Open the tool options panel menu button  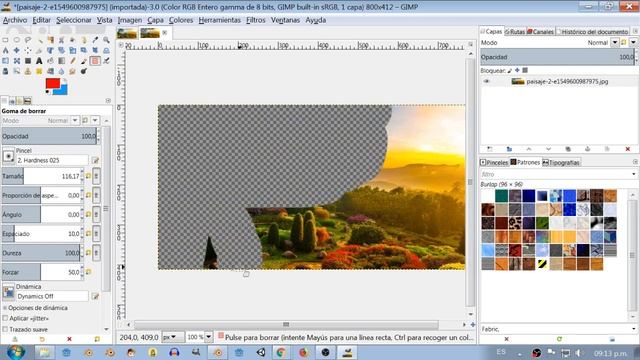pyautogui.click(x=108, y=100)
